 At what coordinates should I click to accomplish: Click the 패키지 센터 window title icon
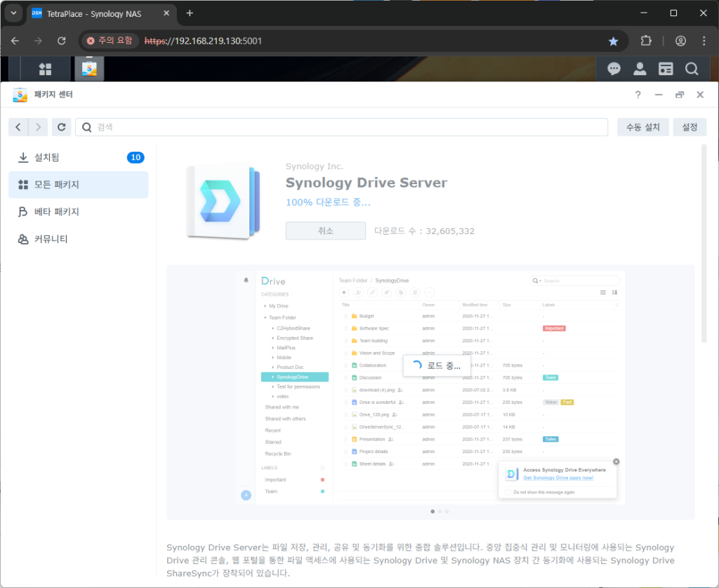(x=20, y=94)
